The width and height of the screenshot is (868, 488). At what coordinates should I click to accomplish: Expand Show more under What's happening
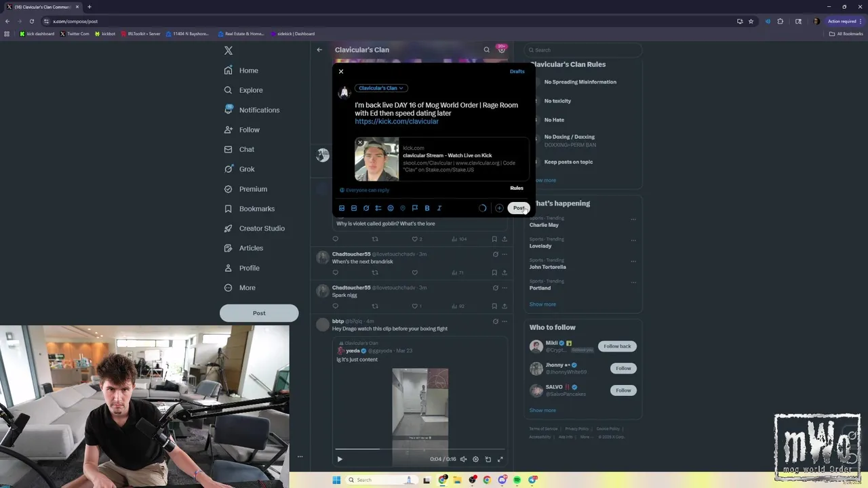(542, 304)
